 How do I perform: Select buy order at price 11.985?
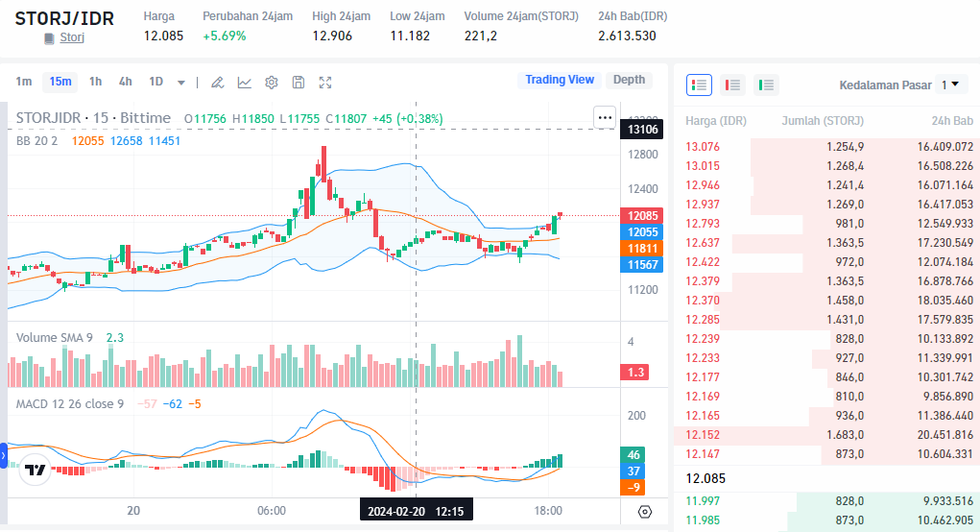coord(826,520)
